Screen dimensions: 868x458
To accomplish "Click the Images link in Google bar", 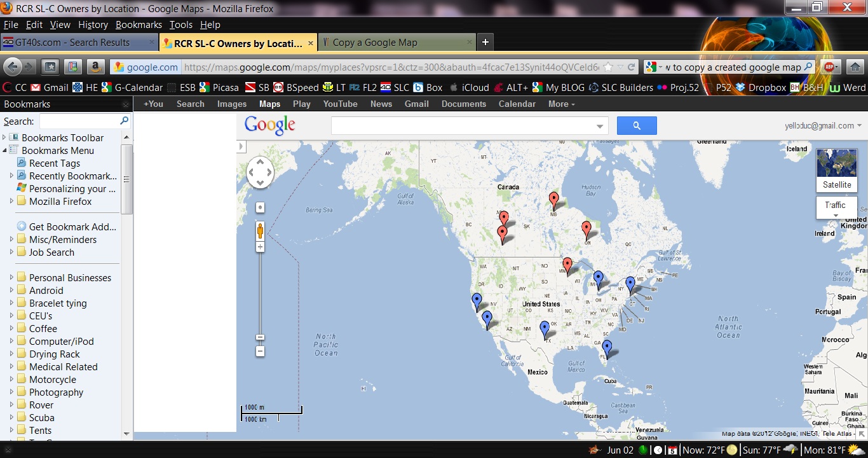I will [232, 104].
